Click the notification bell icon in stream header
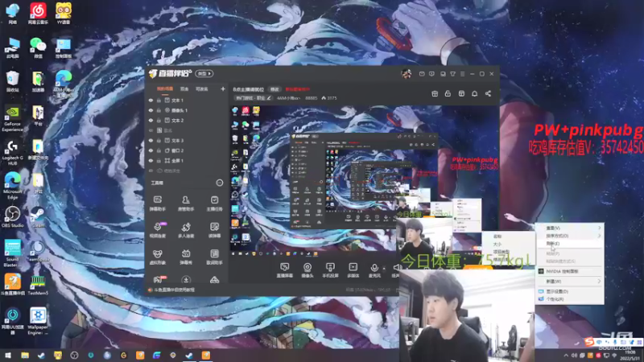Viewport: 644px width, 362px height. click(x=474, y=93)
